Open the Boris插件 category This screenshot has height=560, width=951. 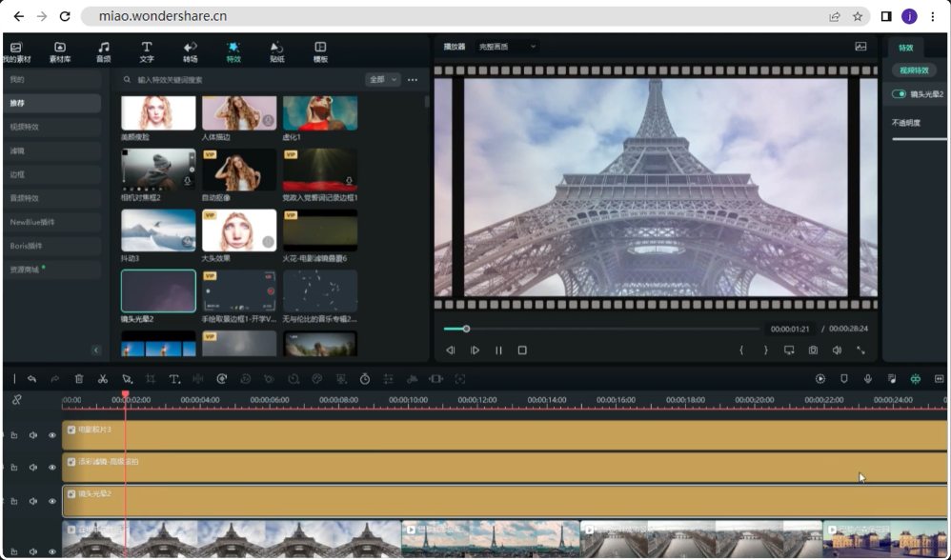point(52,246)
